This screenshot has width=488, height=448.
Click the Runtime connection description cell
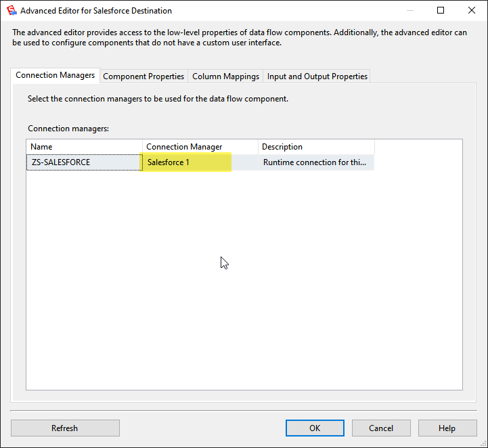(x=315, y=162)
